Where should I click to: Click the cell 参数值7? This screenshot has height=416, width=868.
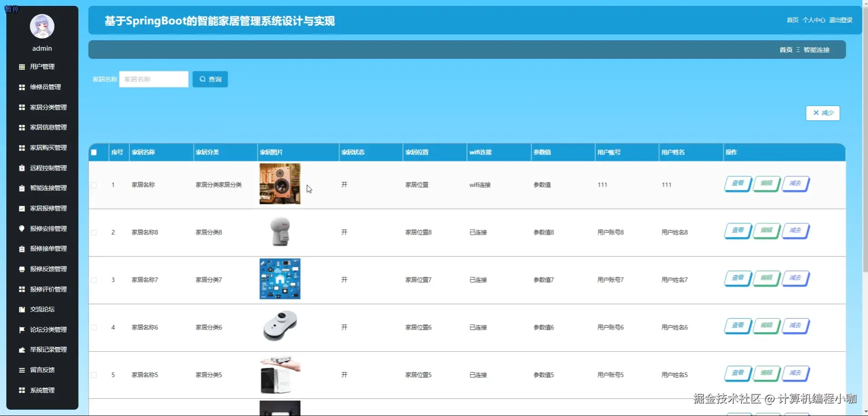(543, 280)
